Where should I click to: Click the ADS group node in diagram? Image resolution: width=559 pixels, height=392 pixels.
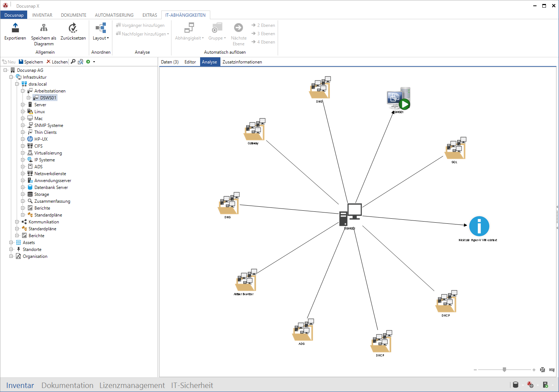tap(303, 330)
